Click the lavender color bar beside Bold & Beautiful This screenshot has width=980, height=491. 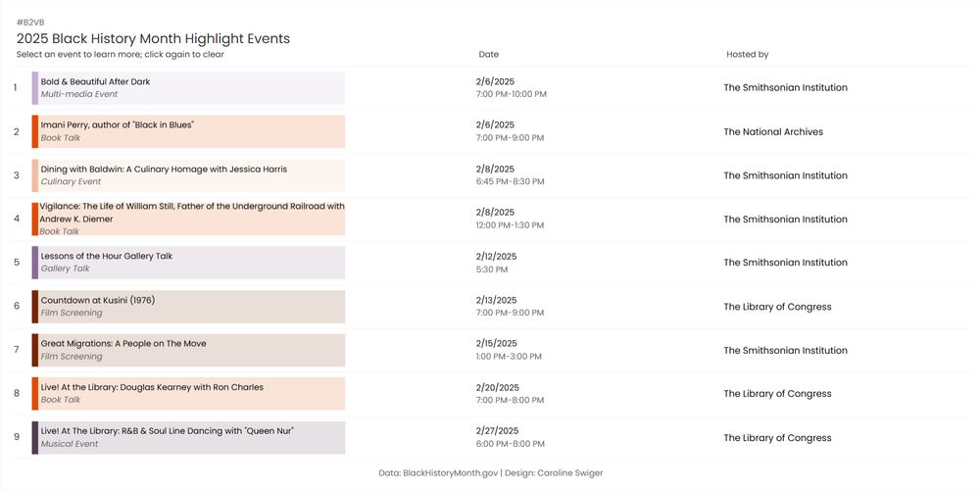pos(35,88)
